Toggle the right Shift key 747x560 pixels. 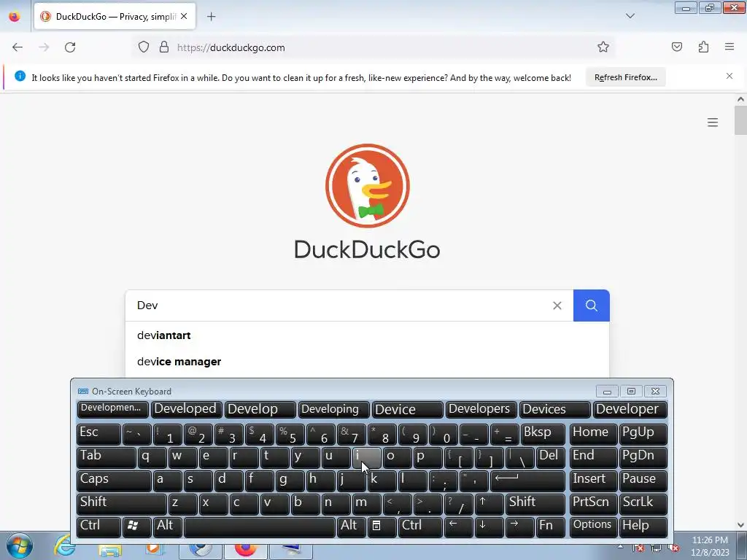pos(535,503)
